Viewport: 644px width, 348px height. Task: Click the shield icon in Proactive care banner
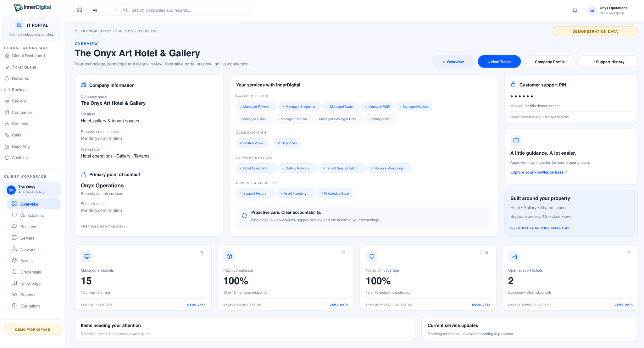click(x=244, y=216)
